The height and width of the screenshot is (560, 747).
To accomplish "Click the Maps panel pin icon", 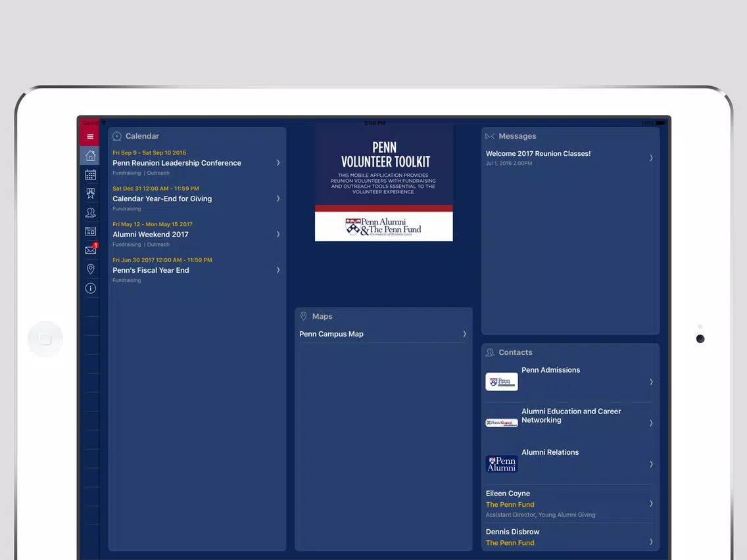I will (304, 316).
